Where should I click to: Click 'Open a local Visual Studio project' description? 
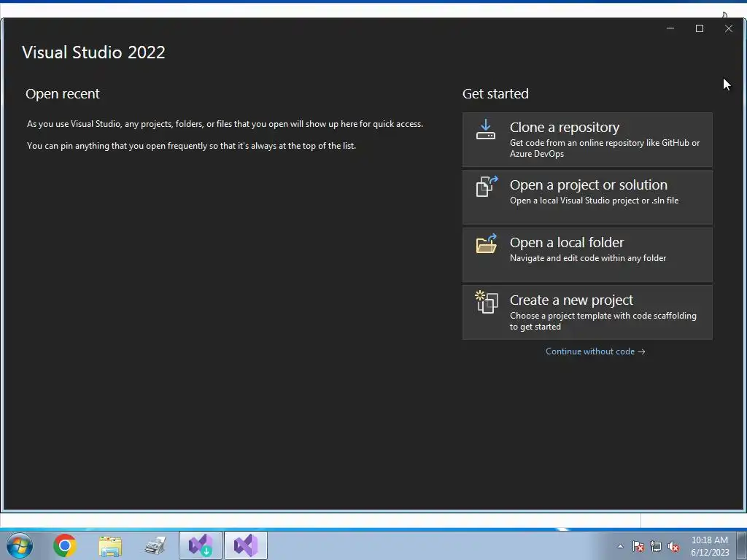[594, 201]
